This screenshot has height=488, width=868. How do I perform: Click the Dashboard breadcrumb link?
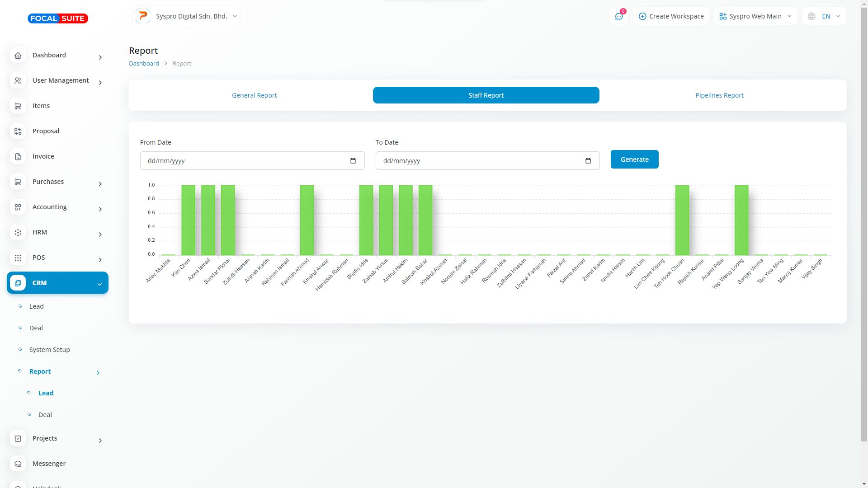pos(144,64)
